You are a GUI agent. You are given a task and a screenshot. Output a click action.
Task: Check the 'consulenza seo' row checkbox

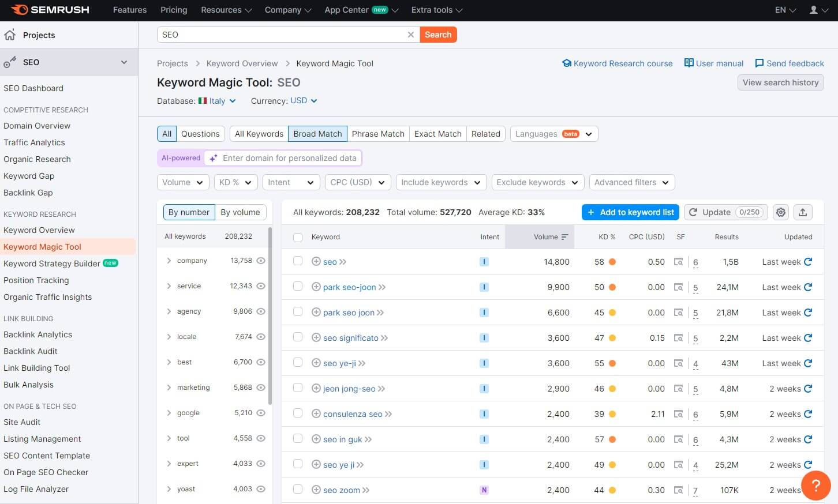tap(298, 413)
